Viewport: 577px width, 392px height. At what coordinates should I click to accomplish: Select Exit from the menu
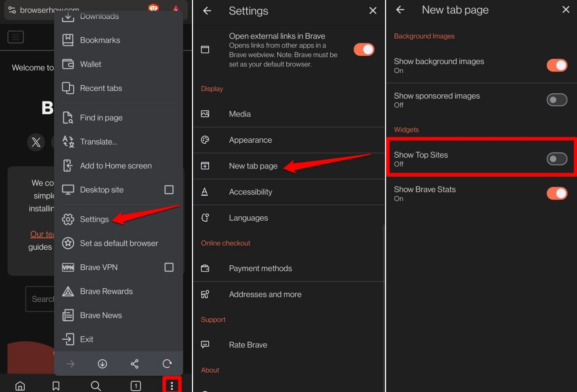pos(119,339)
